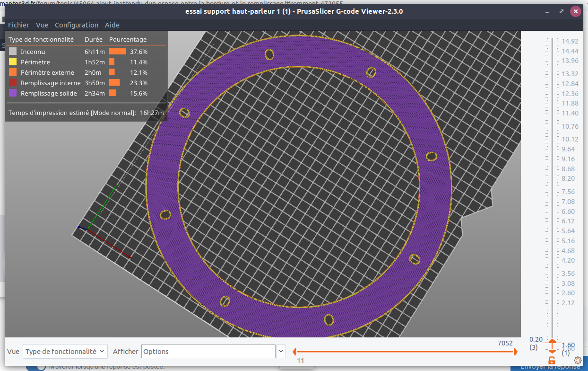The height and width of the screenshot is (371, 588).
Task: Click the 14.92 top tick on layer ruler
Action: 570,41
